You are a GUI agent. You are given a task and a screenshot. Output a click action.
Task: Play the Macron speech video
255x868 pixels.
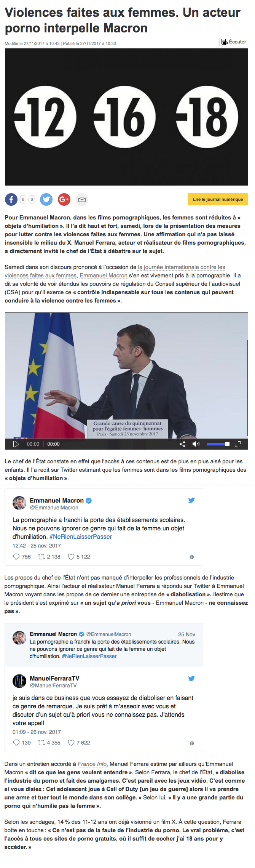16,444
